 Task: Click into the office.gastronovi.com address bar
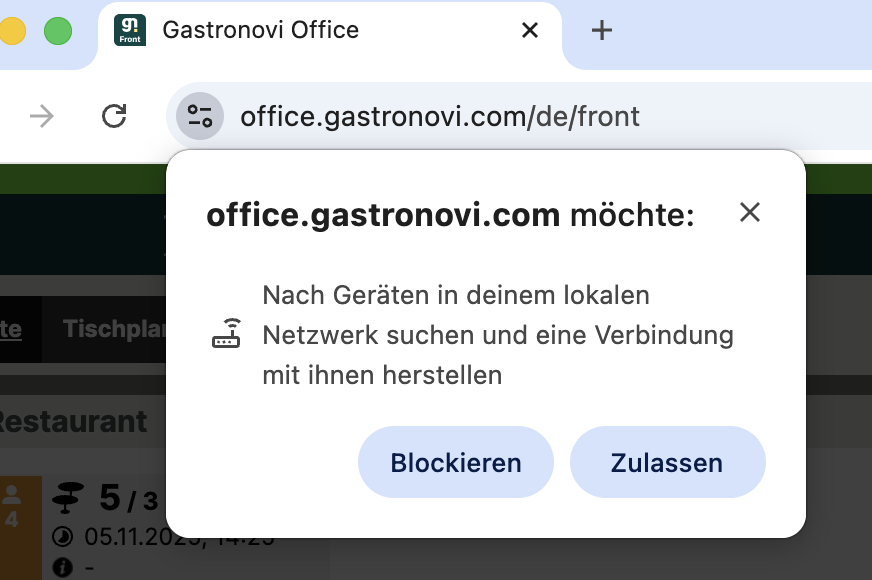(500, 117)
